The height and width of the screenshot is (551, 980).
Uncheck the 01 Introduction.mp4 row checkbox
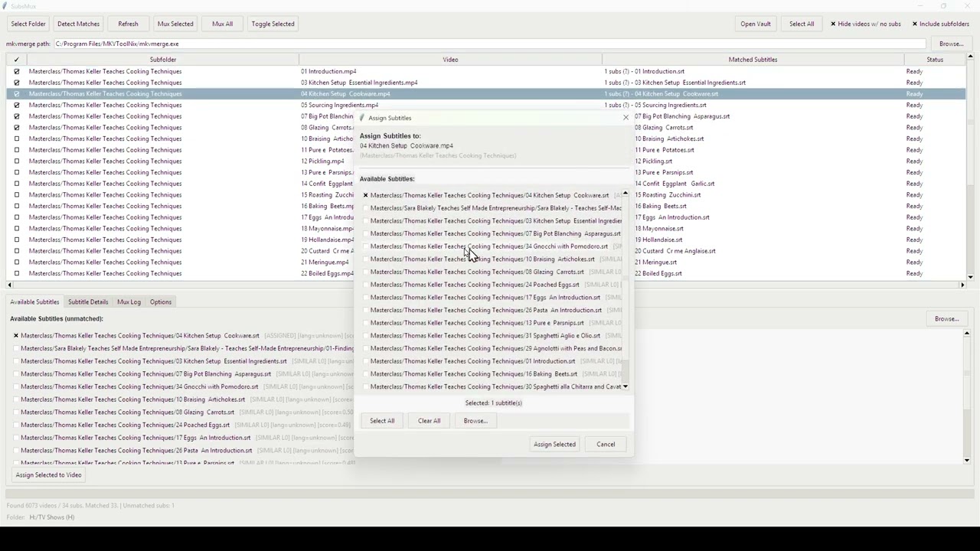point(16,71)
